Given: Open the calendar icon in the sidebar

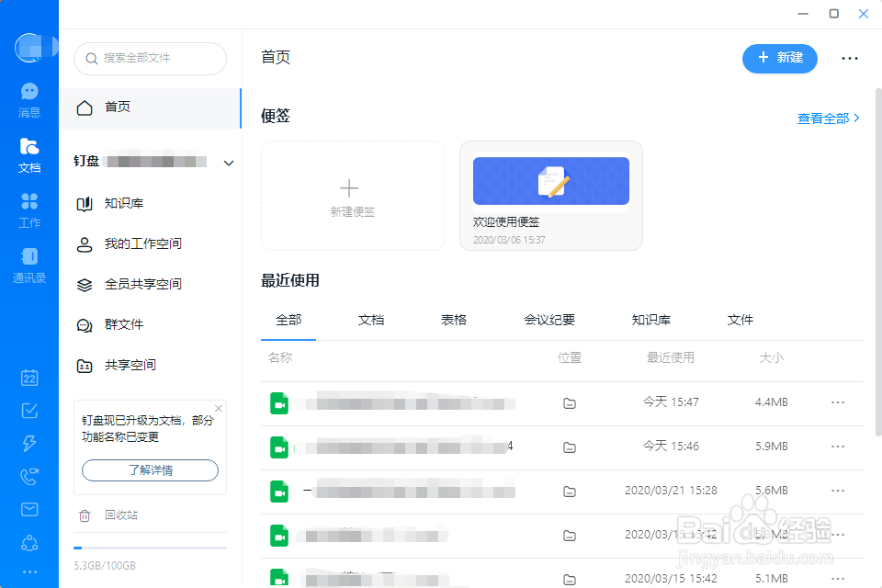Looking at the screenshot, I should tap(28, 378).
